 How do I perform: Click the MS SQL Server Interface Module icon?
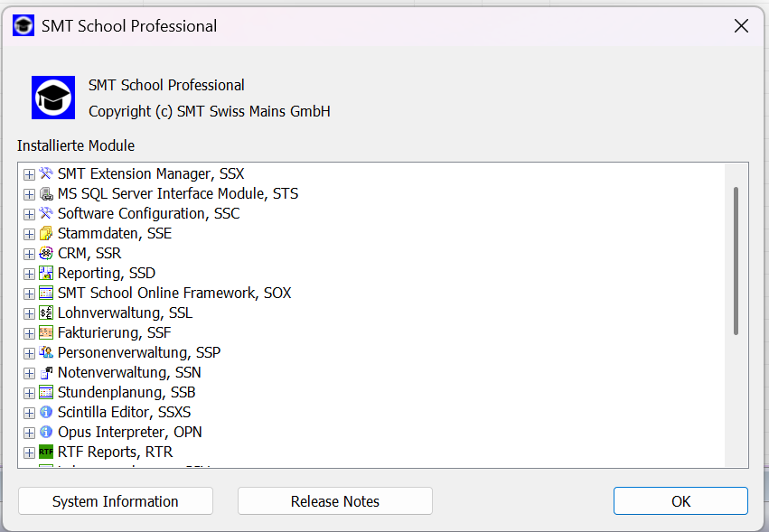pyautogui.click(x=46, y=193)
